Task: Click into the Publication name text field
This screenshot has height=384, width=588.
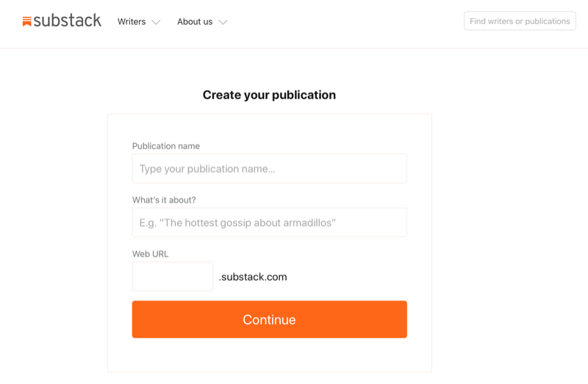Action: click(270, 169)
